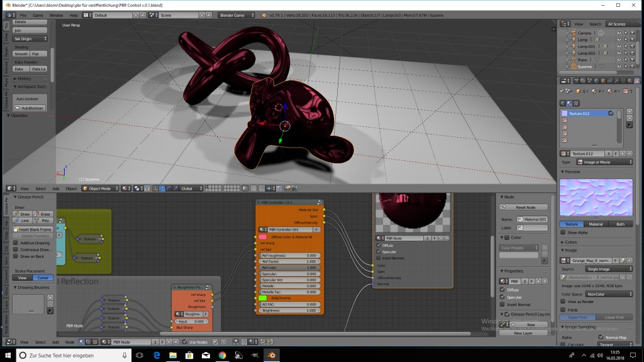The image size is (644, 362).
Task: Click the pink Diffuse Color swatch in PBR Controller
Action: (x=264, y=236)
